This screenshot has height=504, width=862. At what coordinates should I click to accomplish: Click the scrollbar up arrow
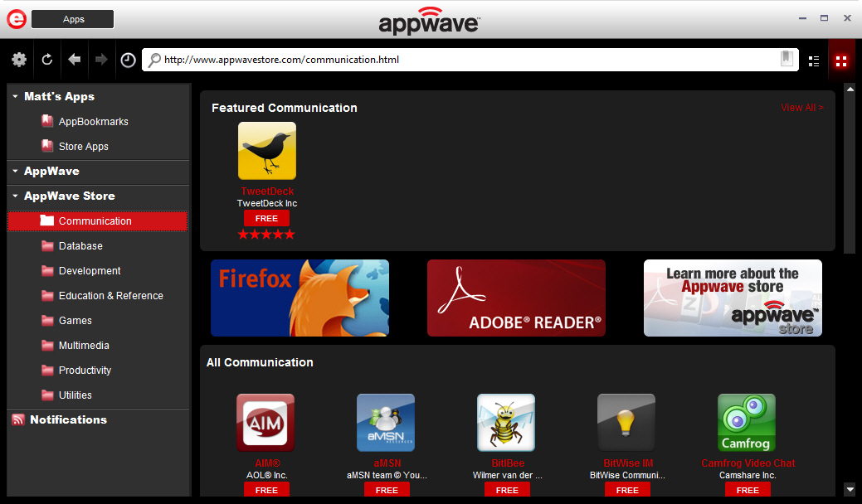(x=850, y=89)
